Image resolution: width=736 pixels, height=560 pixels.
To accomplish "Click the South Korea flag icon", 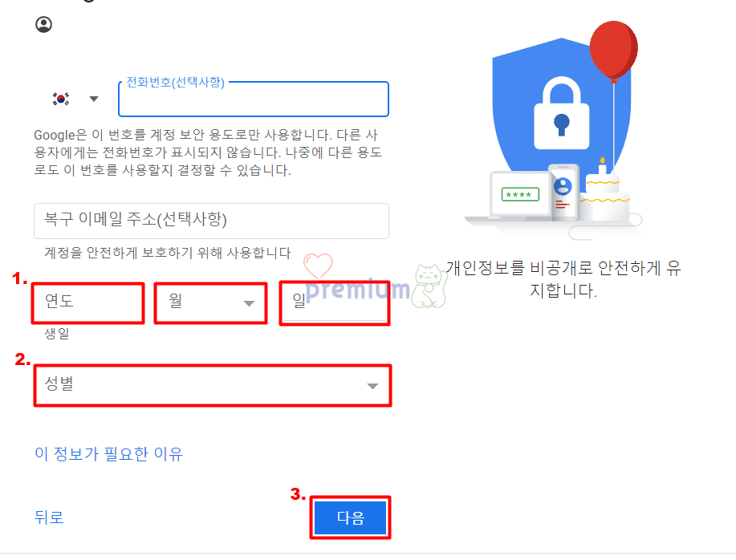I will coord(61,99).
